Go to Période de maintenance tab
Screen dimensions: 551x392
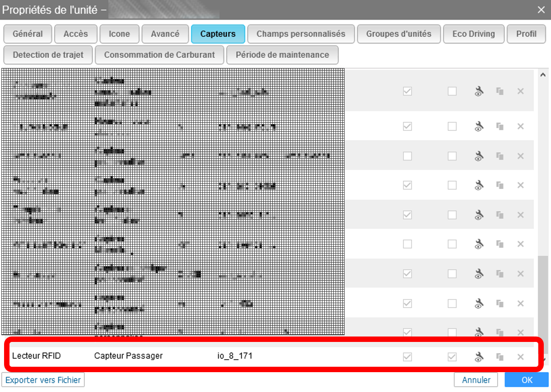point(282,55)
